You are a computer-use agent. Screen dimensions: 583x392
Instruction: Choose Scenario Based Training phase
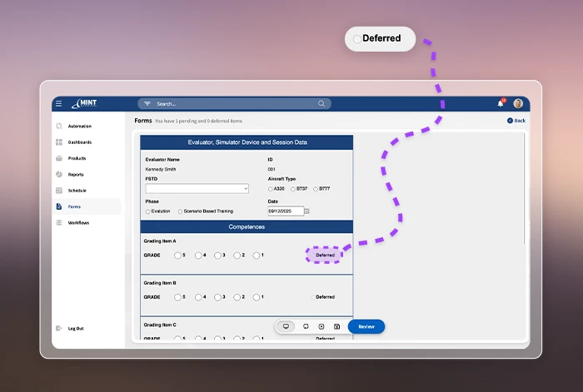[181, 211]
